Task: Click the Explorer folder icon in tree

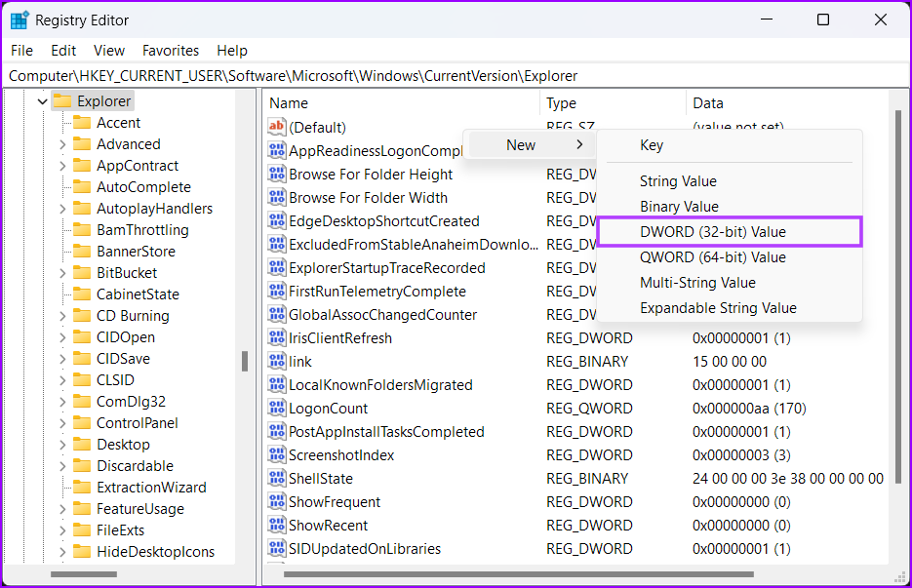Action: pos(62,101)
